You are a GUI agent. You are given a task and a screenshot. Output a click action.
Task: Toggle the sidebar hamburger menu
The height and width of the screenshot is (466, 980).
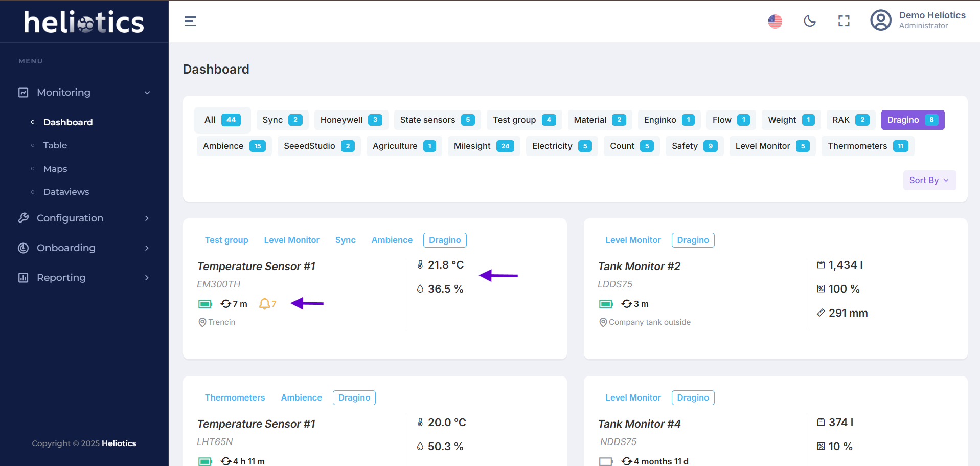[x=190, y=21]
